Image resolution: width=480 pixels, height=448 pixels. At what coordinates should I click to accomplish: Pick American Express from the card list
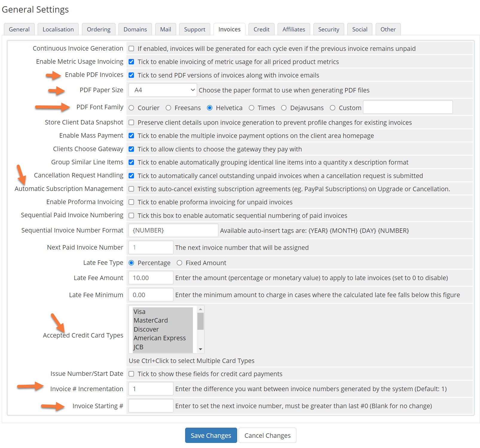(160, 338)
